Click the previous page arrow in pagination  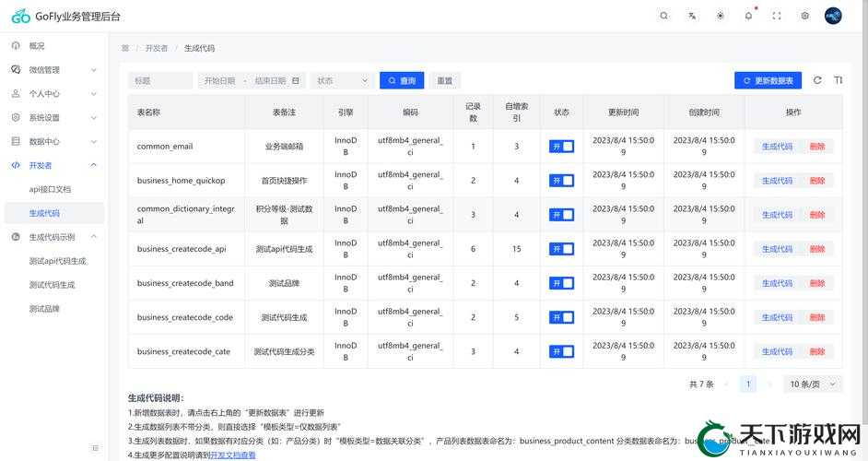[x=726, y=384]
